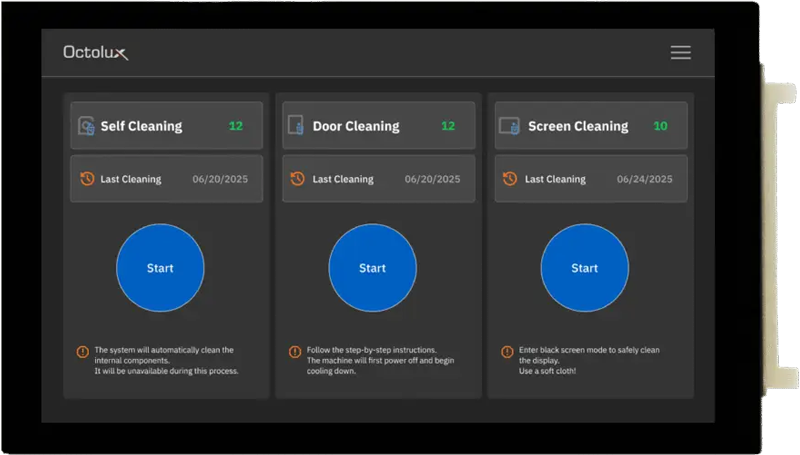Click the Octolux logo
The image size is (800, 455).
click(x=95, y=53)
